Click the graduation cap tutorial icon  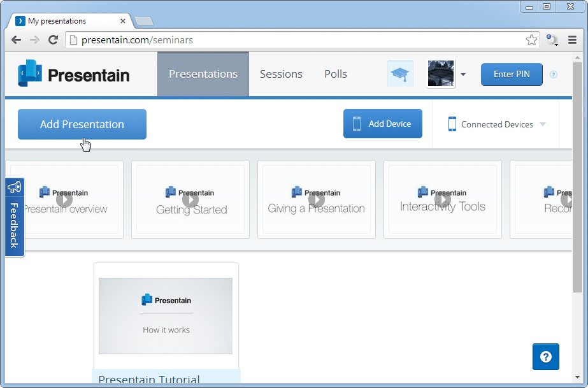point(400,74)
